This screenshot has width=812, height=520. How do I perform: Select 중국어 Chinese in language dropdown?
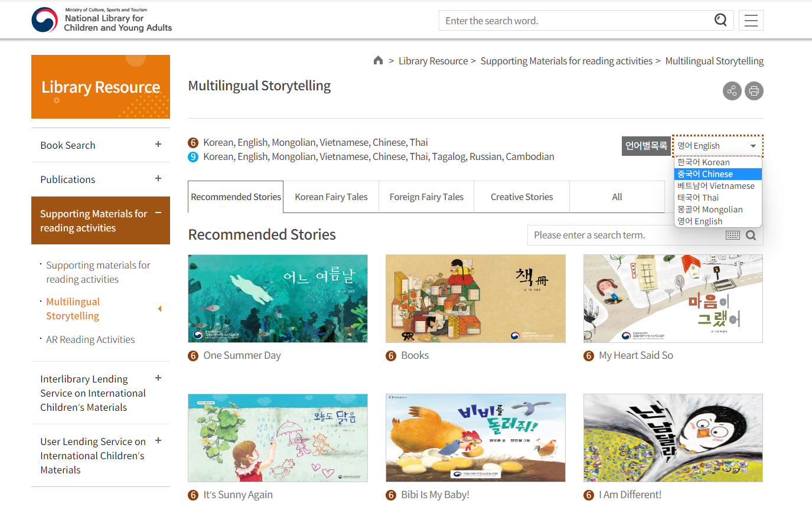tap(718, 174)
